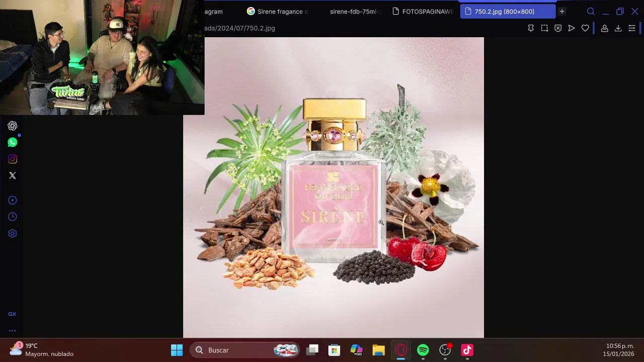Switch to the sirene-fdb-75ml tab
Image resolution: width=644 pixels, height=362 pixels.
click(x=355, y=11)
